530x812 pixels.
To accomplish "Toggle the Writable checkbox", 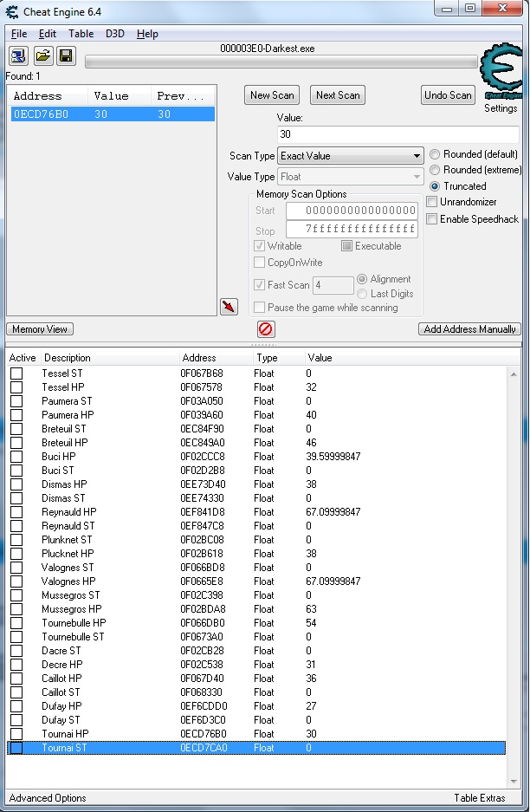I will point(278,246).
